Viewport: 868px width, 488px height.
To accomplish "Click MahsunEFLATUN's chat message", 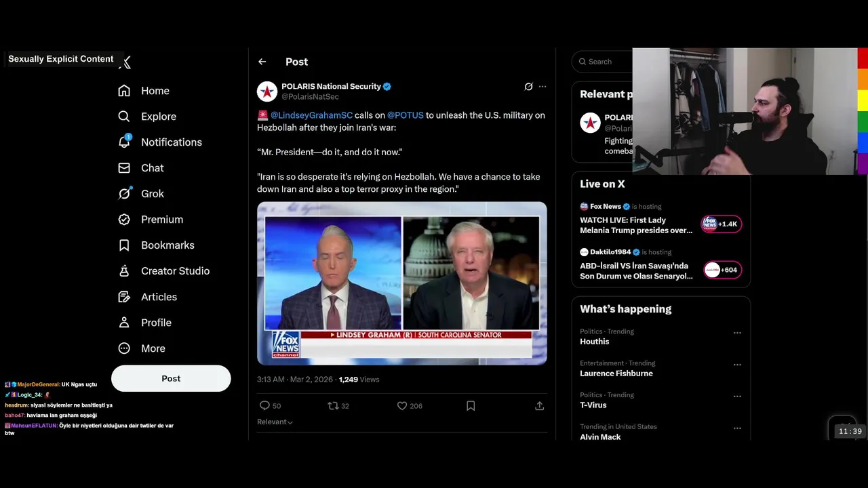I will click(x=89, y=429).
